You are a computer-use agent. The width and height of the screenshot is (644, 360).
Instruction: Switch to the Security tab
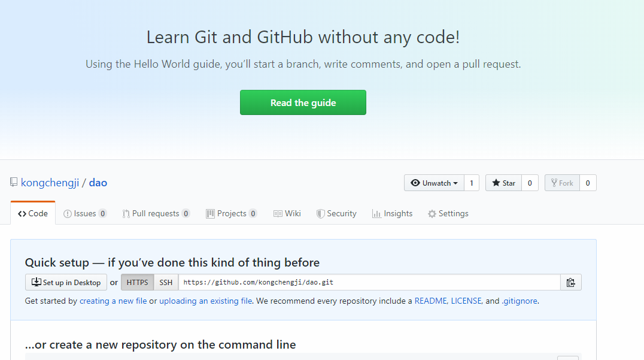click(336, 213)
